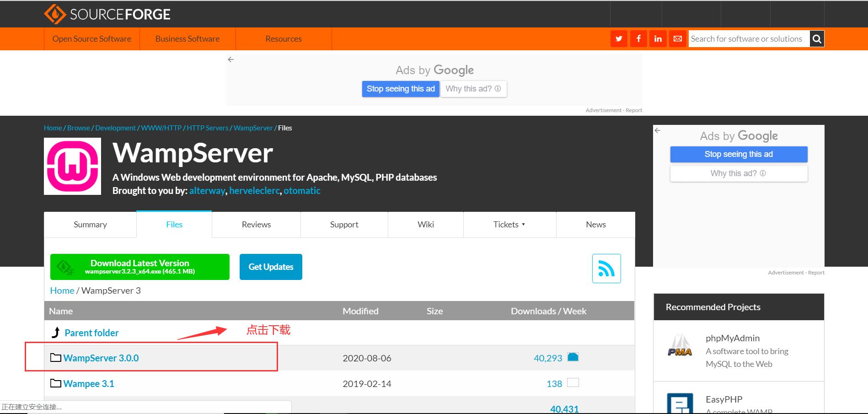Switch to the Files tab
868x414 pixels.
tap(174, 225)
